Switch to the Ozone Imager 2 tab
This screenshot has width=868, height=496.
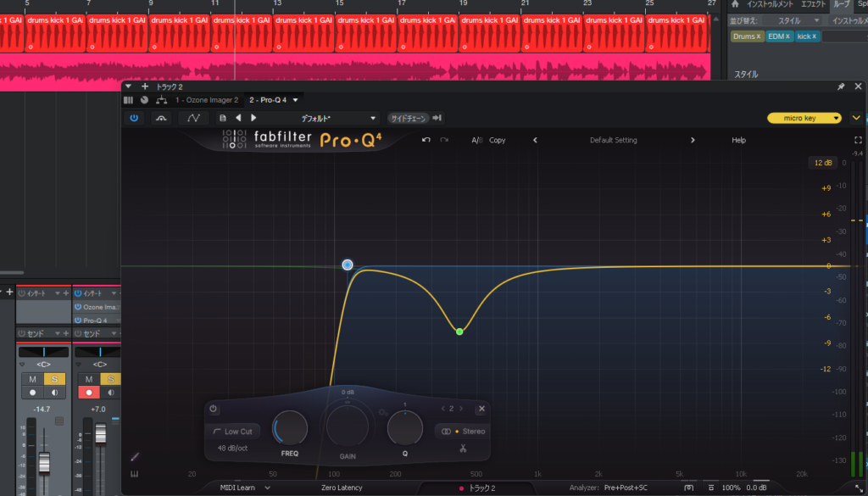point(206,100)
